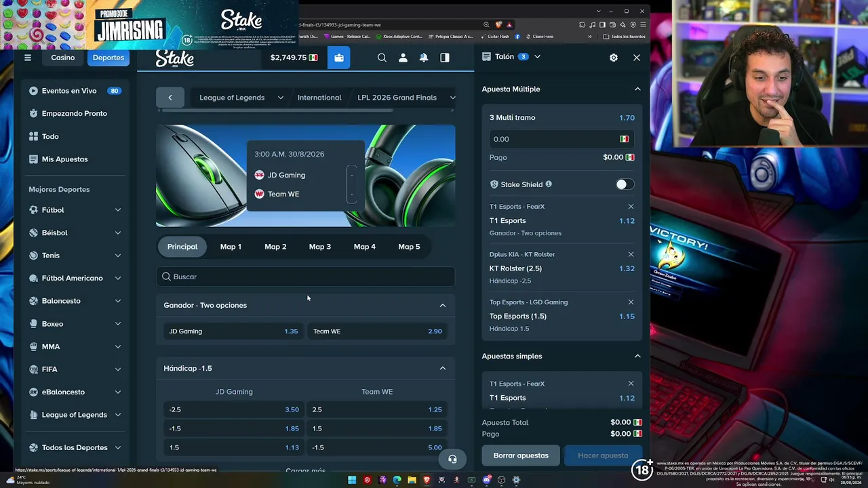
Task: Open File Explorer from the taskbar
Action: (x=412, y=480)
